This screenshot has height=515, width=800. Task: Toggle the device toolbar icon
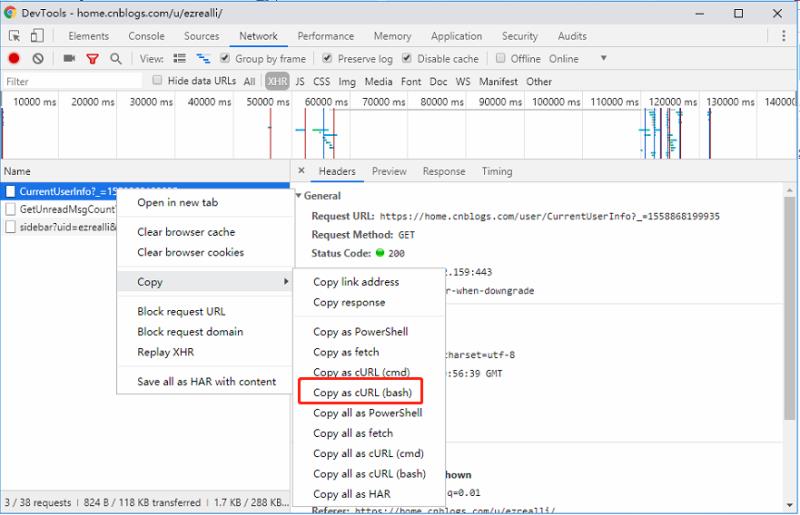click(x=39, y=36)
